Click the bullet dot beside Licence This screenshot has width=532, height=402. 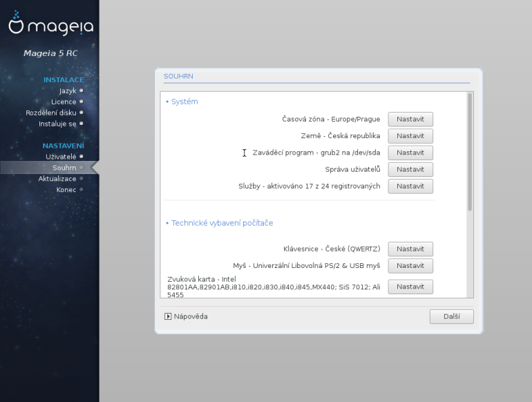point(82,102)
